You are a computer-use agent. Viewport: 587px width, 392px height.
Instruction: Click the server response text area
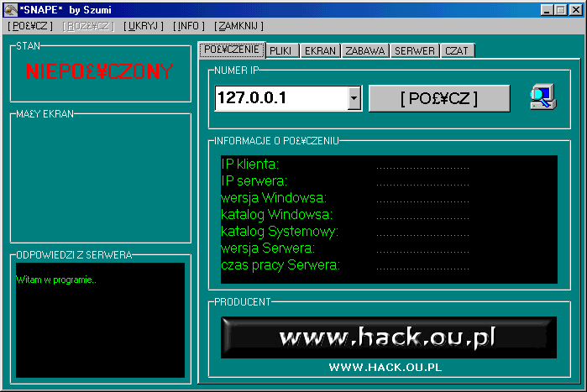(x=97, y=320)
